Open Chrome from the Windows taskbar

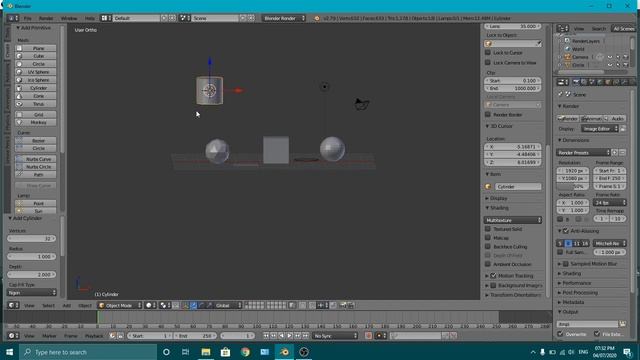[245, 352]
